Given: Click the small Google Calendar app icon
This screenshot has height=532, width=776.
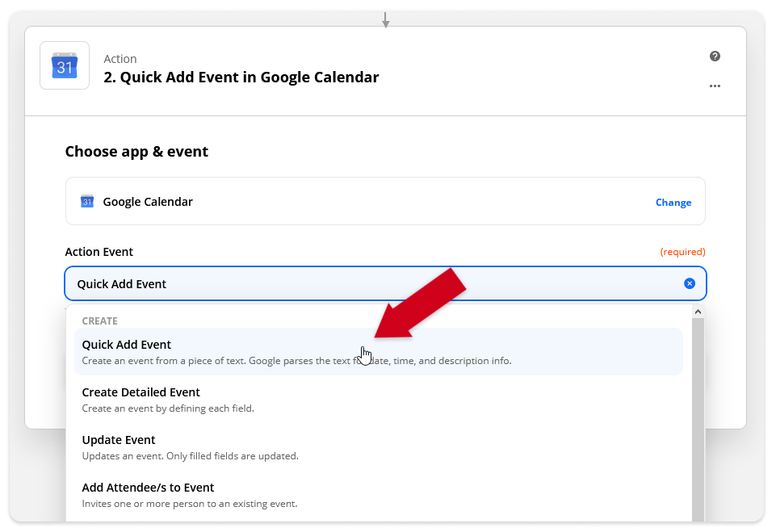Looking at the screenshot, I should pos(87,202).
